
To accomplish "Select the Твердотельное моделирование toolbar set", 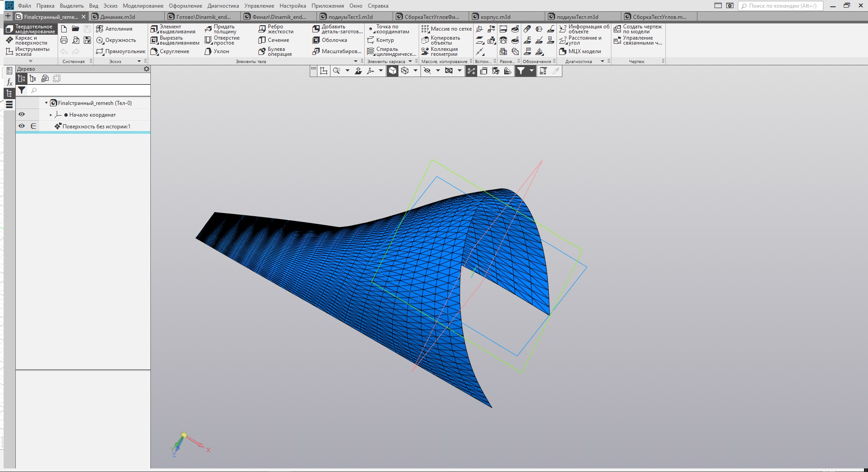I will click(x=31, y=29).
